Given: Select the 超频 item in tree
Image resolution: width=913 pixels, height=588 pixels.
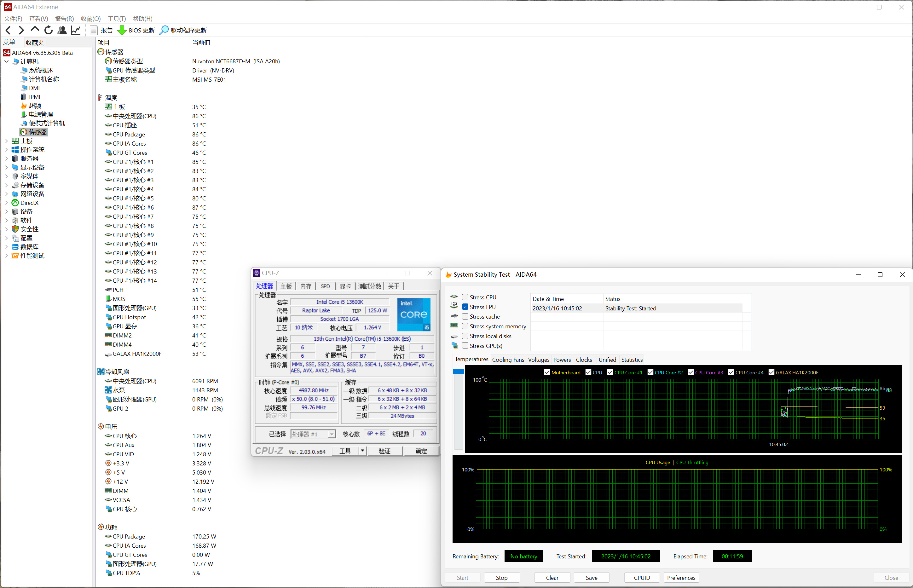Looking at the screenshot, I should (x=35, y=106).
